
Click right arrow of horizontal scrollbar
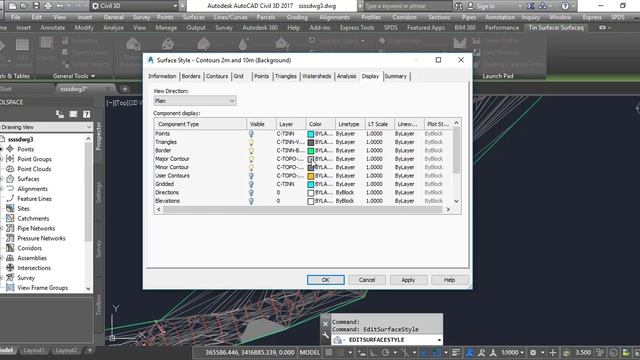click(x=448, y=209)
